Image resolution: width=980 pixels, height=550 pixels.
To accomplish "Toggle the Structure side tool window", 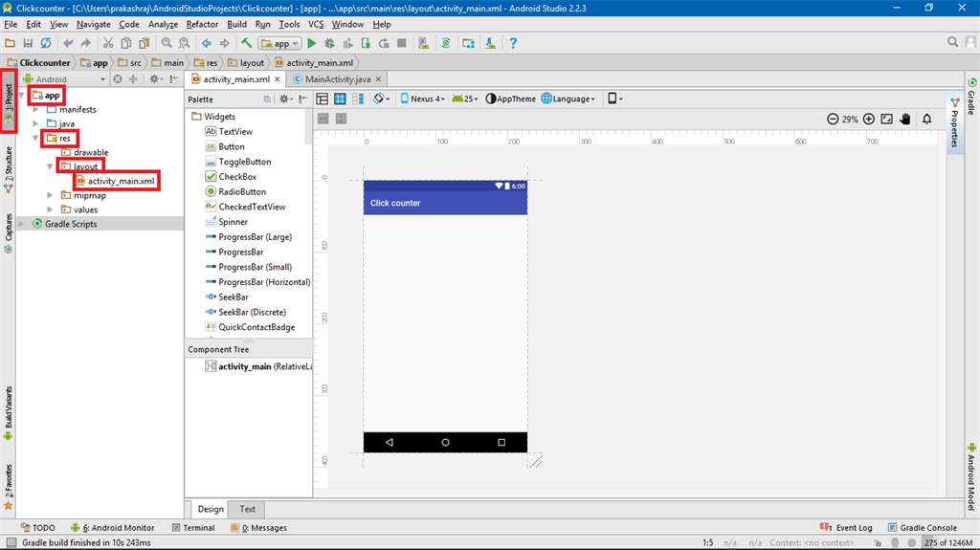I will pos(9,168).
